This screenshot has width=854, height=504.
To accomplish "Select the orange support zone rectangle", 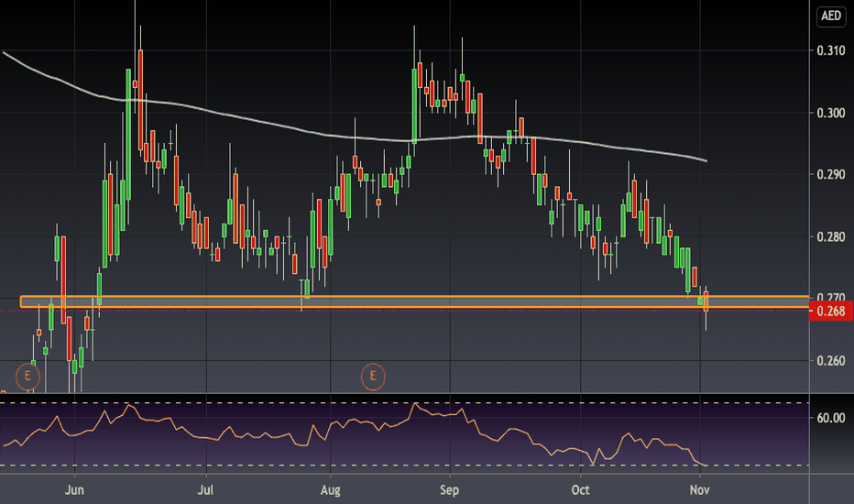I will coord(414,302).
